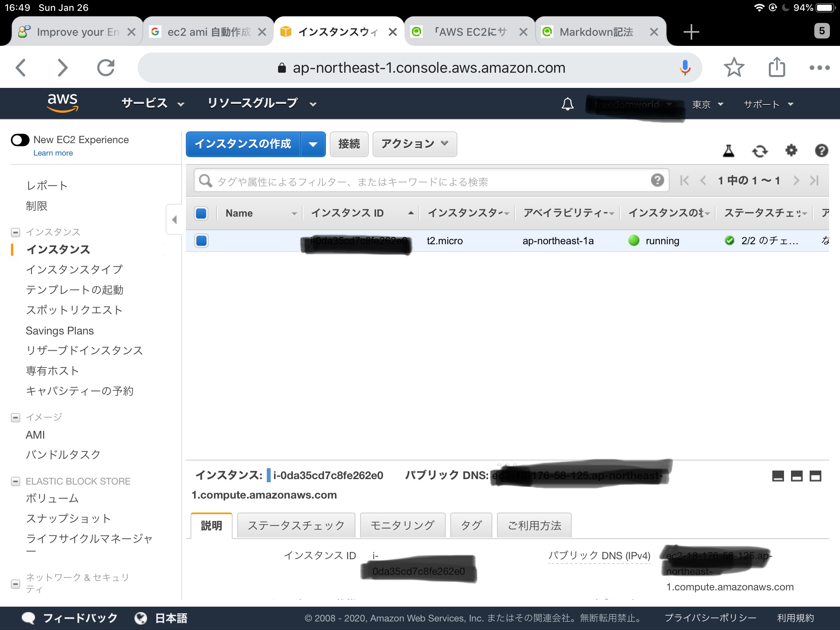Follow the Learn more link
The height and width of the screenshot is (630, 840).
(53, 153)
